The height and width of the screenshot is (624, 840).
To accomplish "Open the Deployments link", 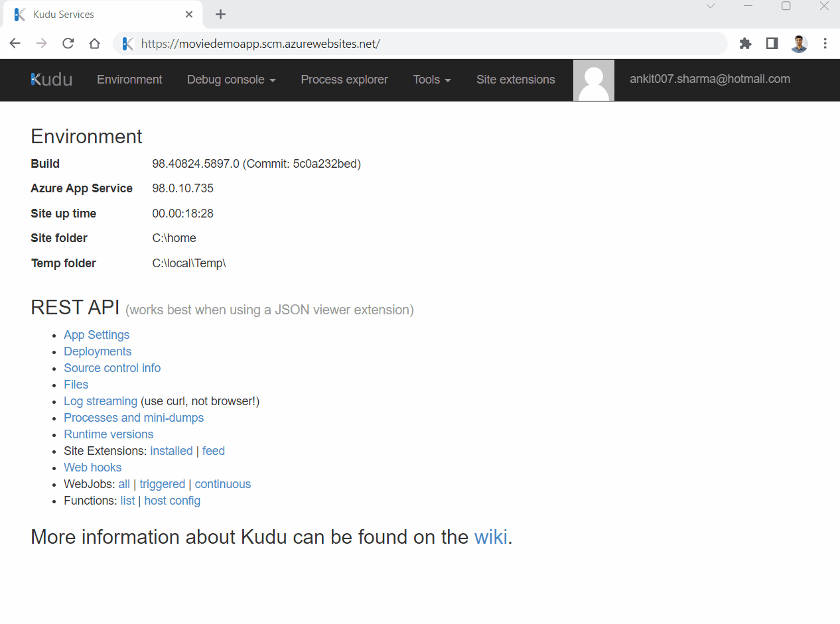I will [98, 351].
